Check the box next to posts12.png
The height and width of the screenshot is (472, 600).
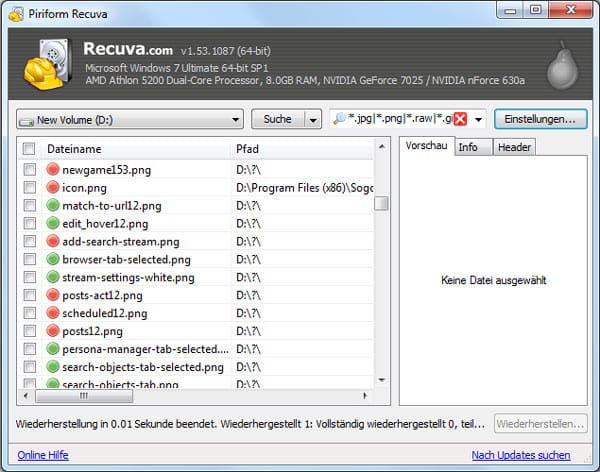pyautogui.click(x=29, y=331)
